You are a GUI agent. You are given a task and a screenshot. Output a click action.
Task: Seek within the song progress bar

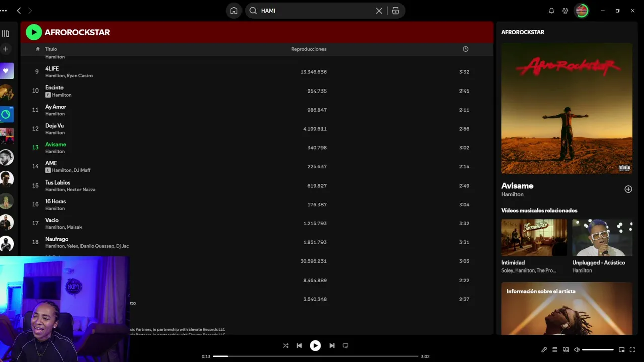pyautogui.click(x=315, y=356)
